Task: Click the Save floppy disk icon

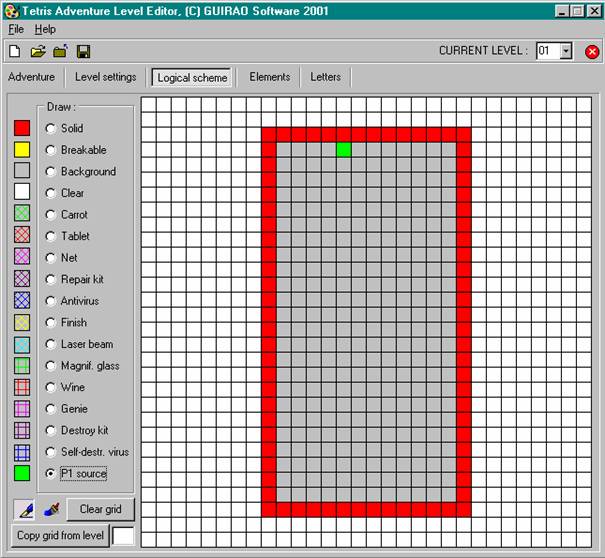Action: [x=83, y=51]
